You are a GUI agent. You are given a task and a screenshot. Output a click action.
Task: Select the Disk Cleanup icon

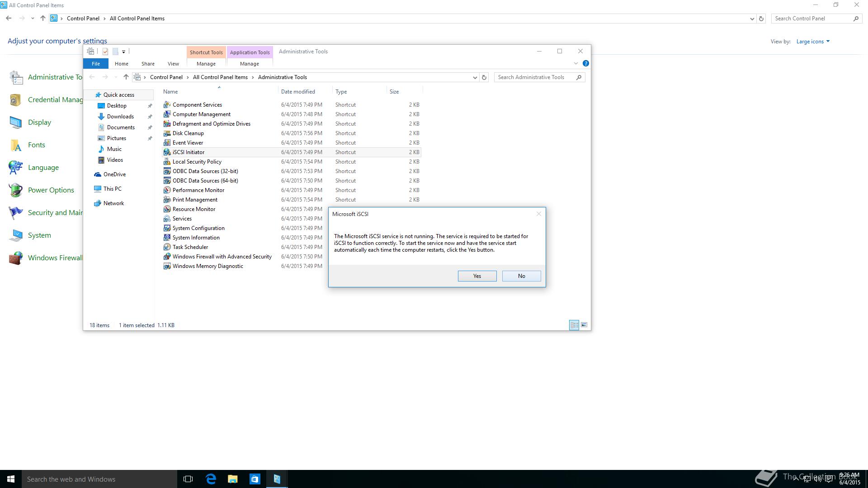(x=167, y=133)
